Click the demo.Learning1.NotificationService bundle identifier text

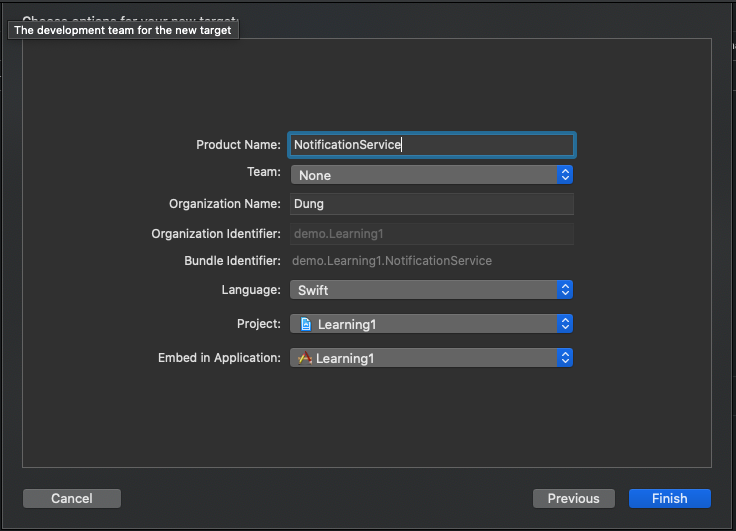(x=392, y=261)
